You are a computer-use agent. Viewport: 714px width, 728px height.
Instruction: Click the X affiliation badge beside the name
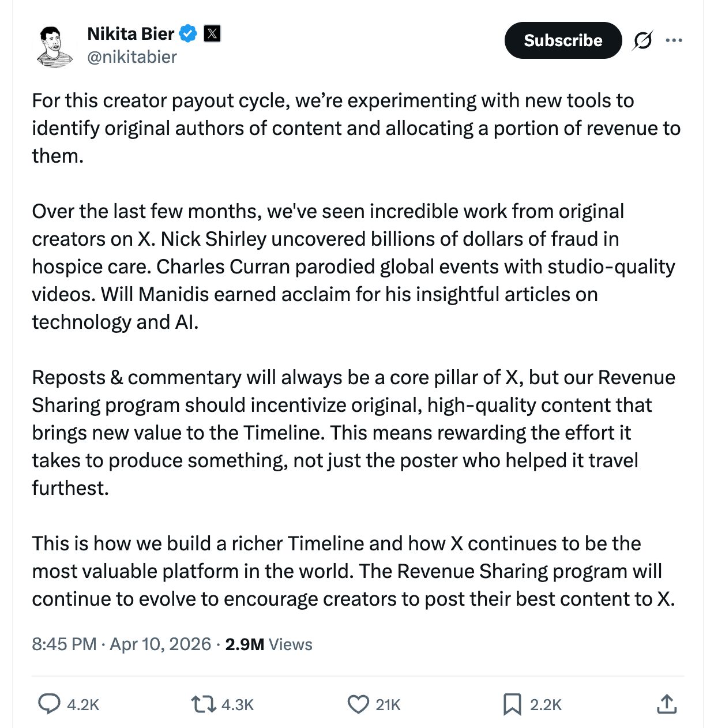pyautogui.click(x=212, y=34)
